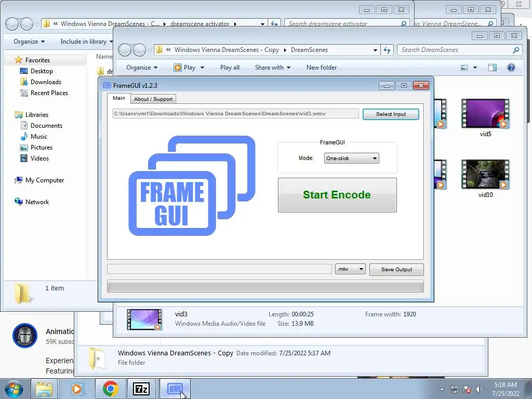Open Recent Places in navigation pane
This screenshot has height=399, width=532.
tap(49, 92)
